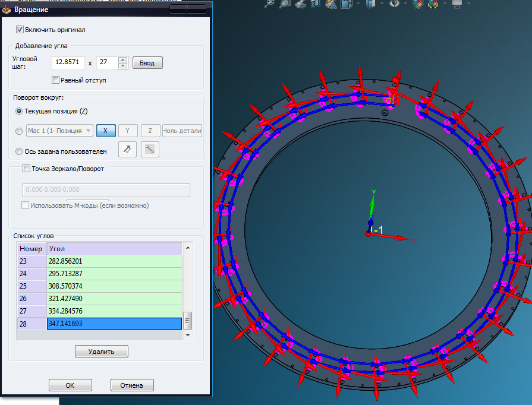Click the 'Удалить' button

pyautogui.click(x=102, y=352)
